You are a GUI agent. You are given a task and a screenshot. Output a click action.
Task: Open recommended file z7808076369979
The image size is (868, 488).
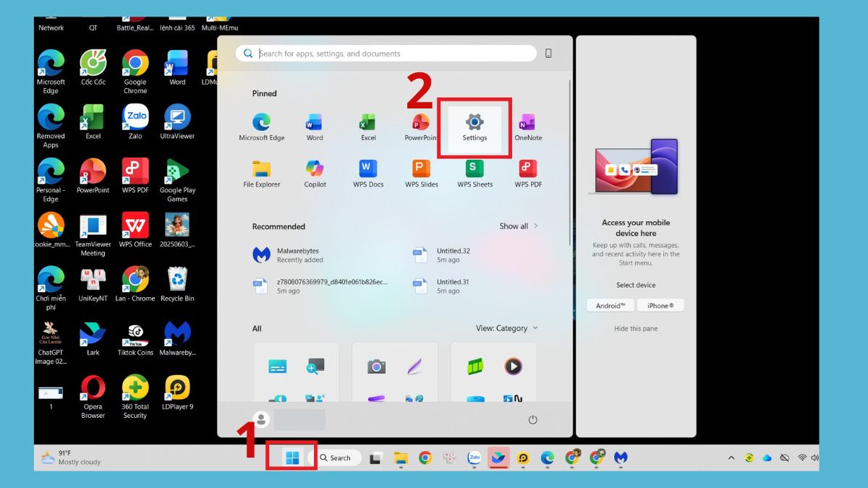click(321, 286)
